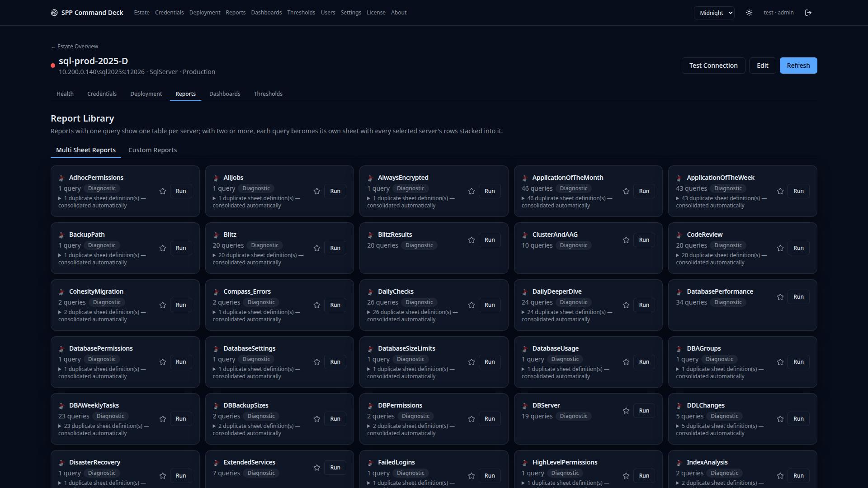Run the DatabasePerformance report
Image resolution: width=868 pixels, height=488 pixels.
tap(798, 297)
